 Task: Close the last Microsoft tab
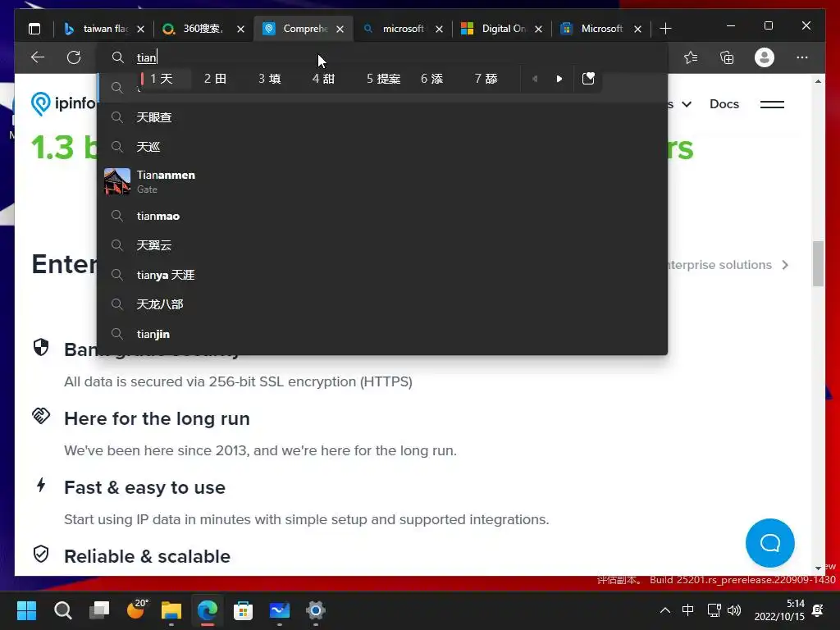point(637,29)
